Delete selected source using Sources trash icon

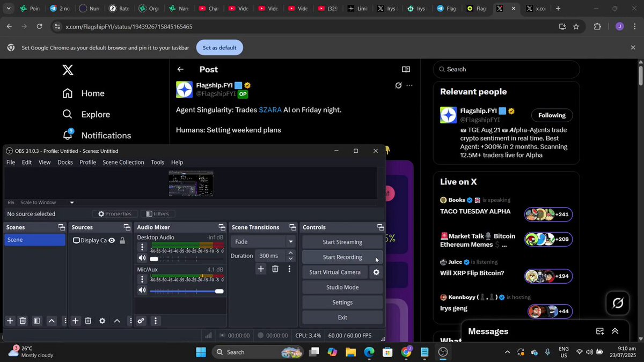(x=89, y=321)
